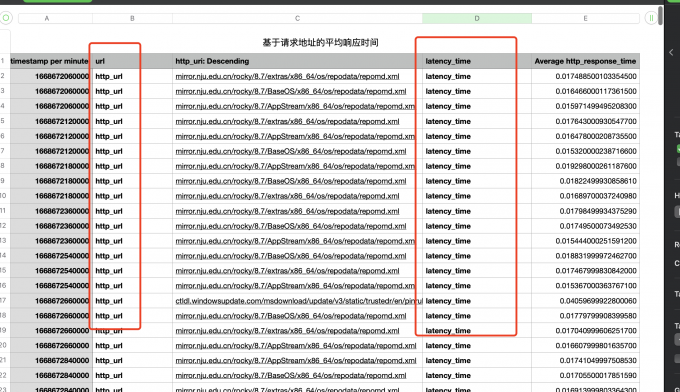
Task: Click the timestamp cell 1668672360000 in row 12
Action: (51, 226)
